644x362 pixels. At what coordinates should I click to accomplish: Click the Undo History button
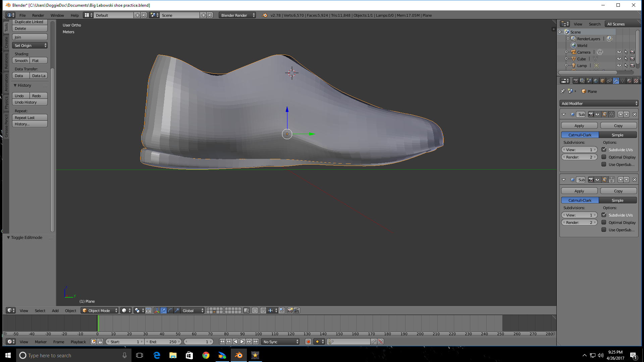coord(30,102)
